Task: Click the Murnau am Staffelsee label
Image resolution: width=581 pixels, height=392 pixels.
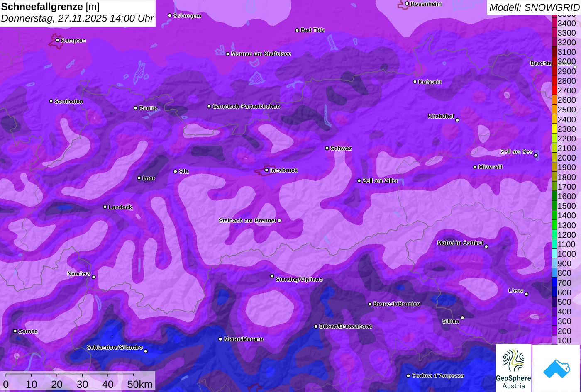Action: point(261,54)
